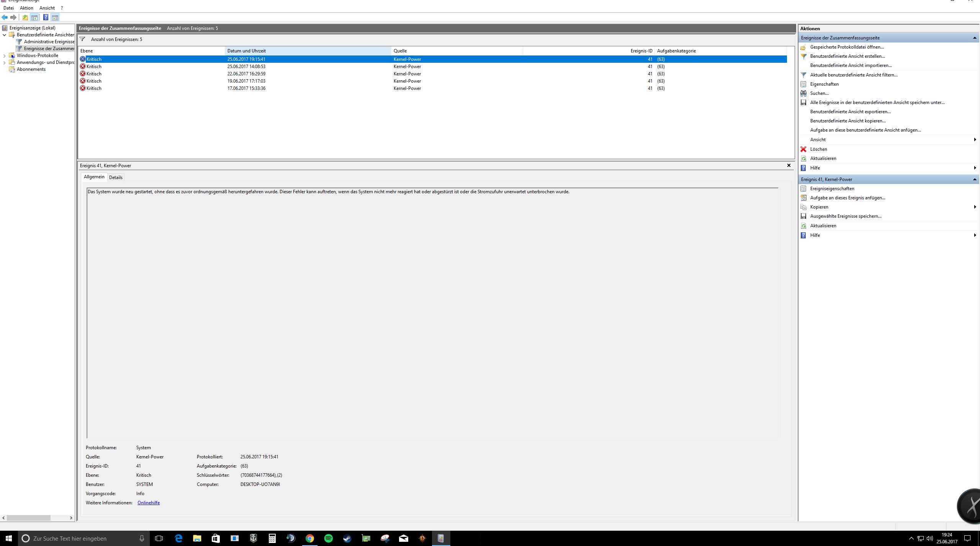Expand the Ansicht submenu arrow
The height and width of the screenshot is (546, 980).
click(x=975, y=140)
